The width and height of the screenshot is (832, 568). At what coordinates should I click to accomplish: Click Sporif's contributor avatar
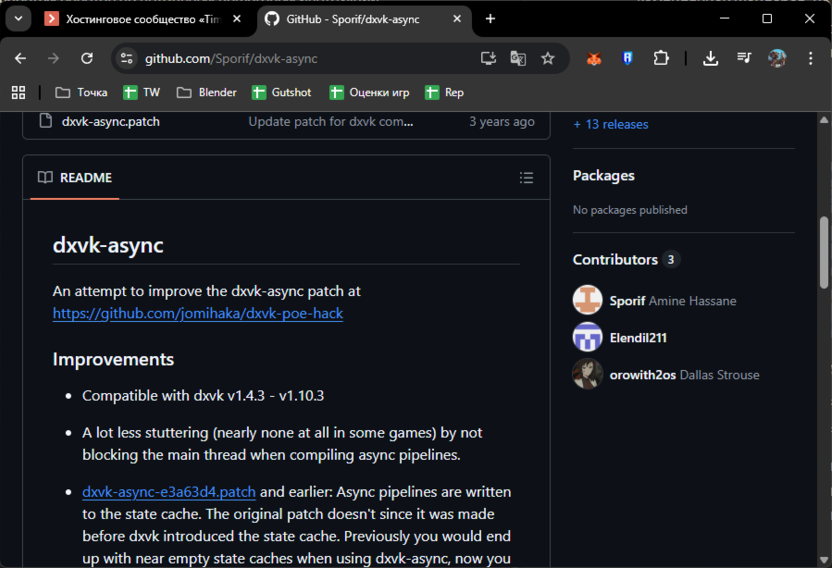(x=587, y=300)
